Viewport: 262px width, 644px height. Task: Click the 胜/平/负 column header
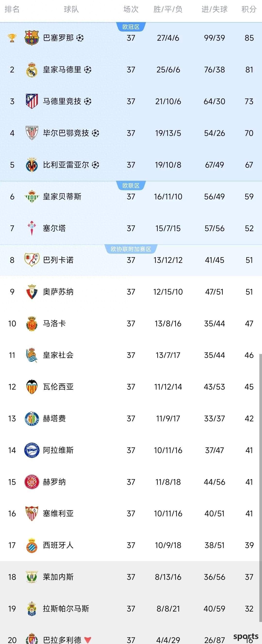pyautogui.click(x=168, y=9)
